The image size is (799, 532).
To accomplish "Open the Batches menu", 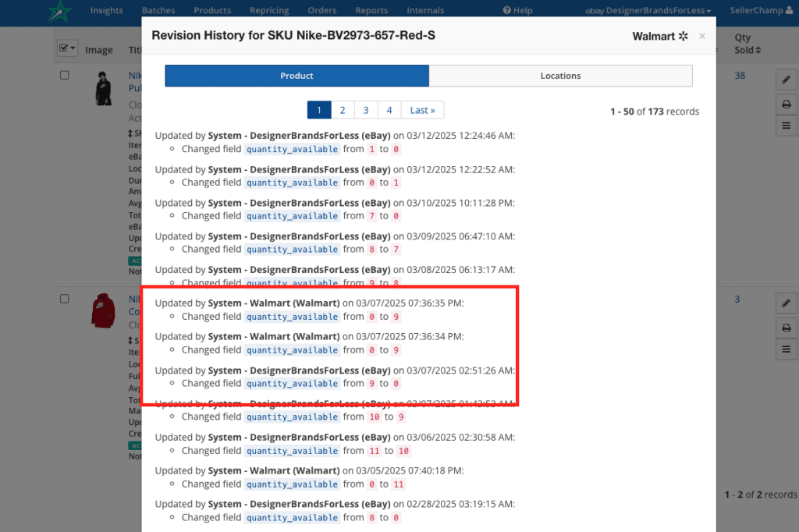I will [158, 10].
